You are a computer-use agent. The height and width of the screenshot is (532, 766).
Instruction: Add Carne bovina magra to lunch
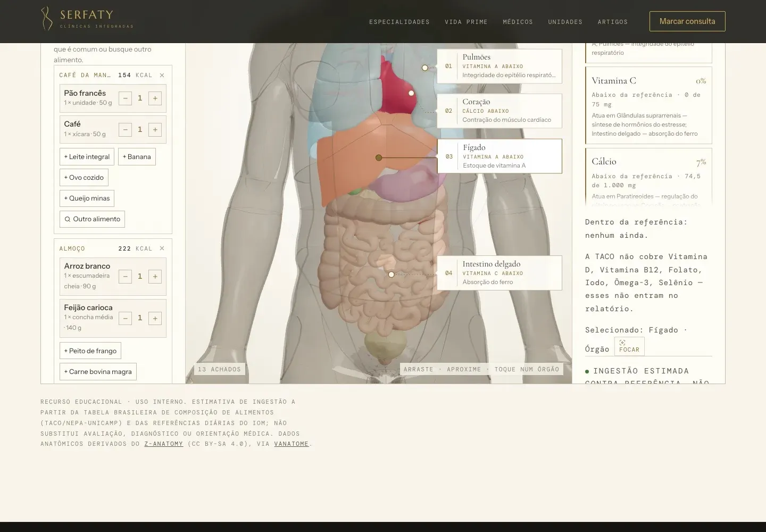[98, 371]
